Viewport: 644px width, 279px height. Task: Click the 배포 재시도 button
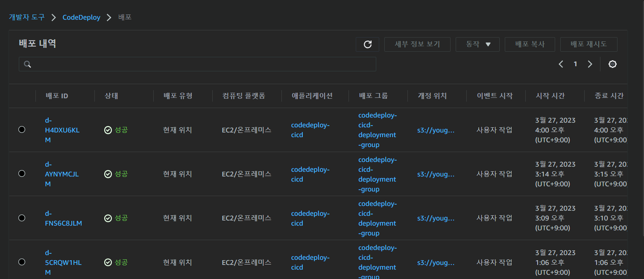point(588,44)
